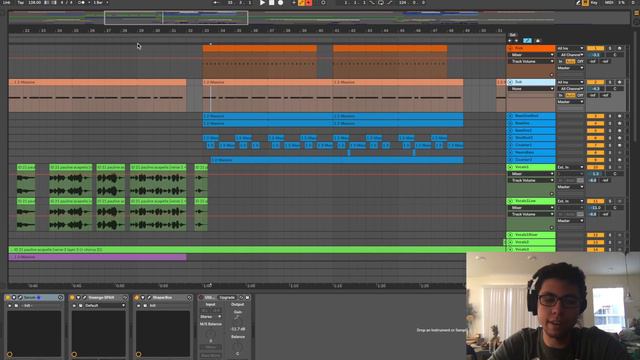The height and width of the screenshot is (360, 640).
Task: Toggle Serum device activator
Action: point(8,298)
